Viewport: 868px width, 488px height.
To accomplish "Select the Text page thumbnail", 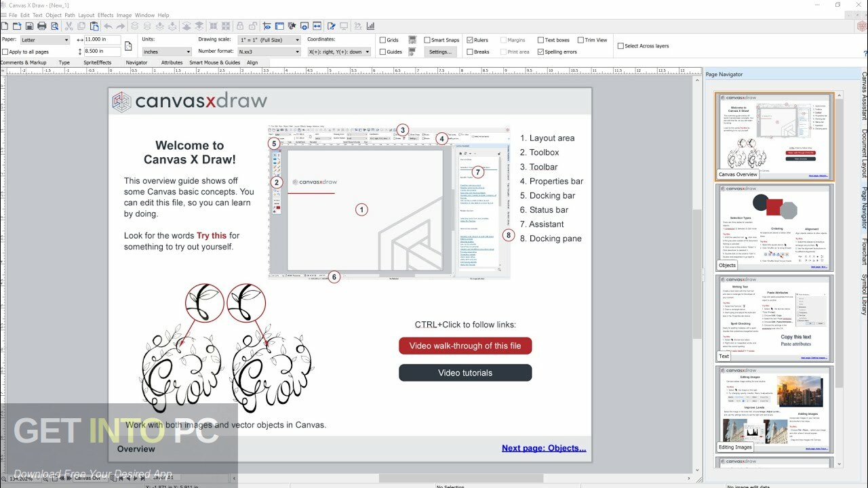I will point(774,318).
